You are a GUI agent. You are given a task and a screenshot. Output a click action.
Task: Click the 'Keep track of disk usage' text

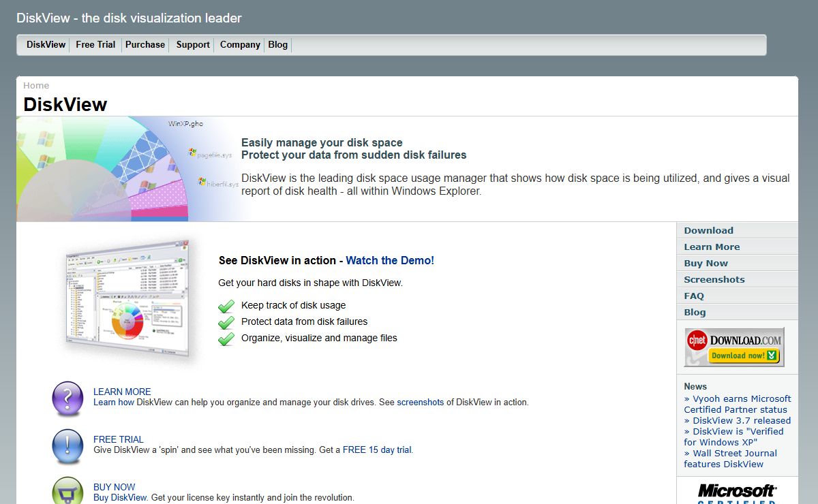click(293, 305)
